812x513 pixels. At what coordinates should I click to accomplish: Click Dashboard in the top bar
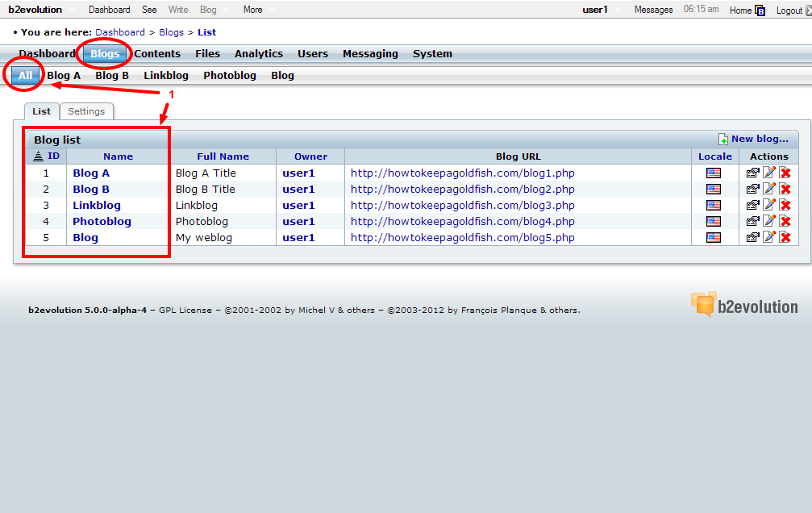click(110, 10)
